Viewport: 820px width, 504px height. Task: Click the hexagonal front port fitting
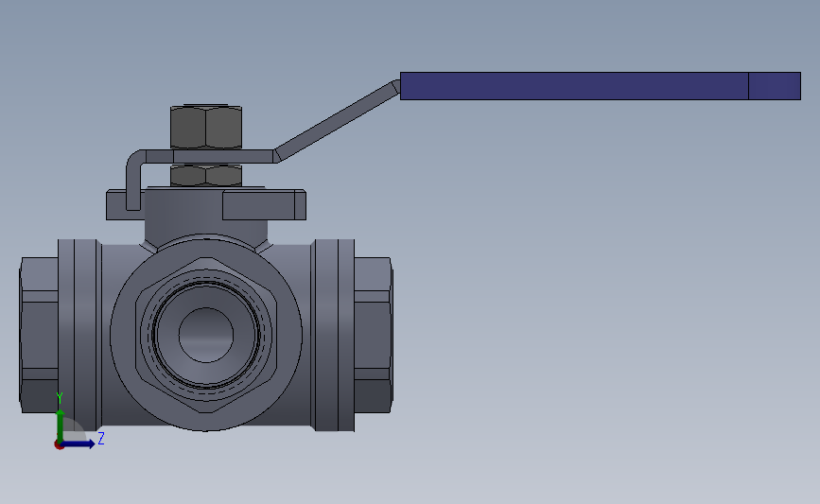tap(206, 335)
